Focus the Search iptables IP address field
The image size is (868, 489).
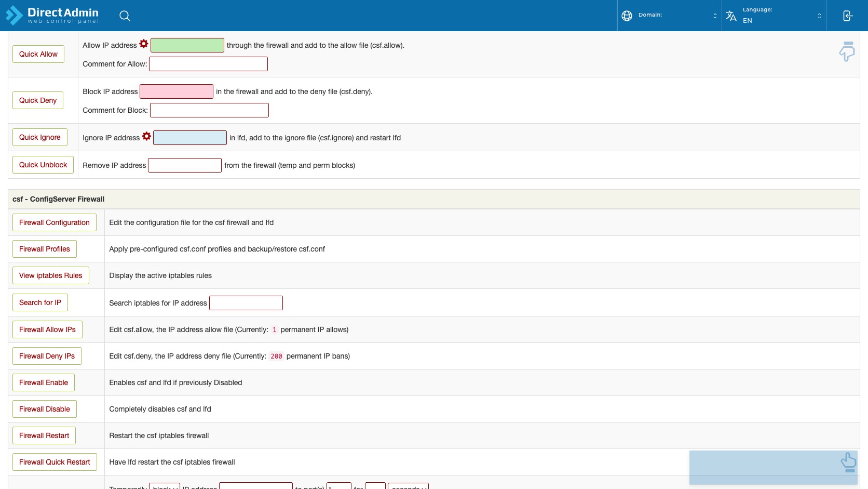click(x=246, y=303)
